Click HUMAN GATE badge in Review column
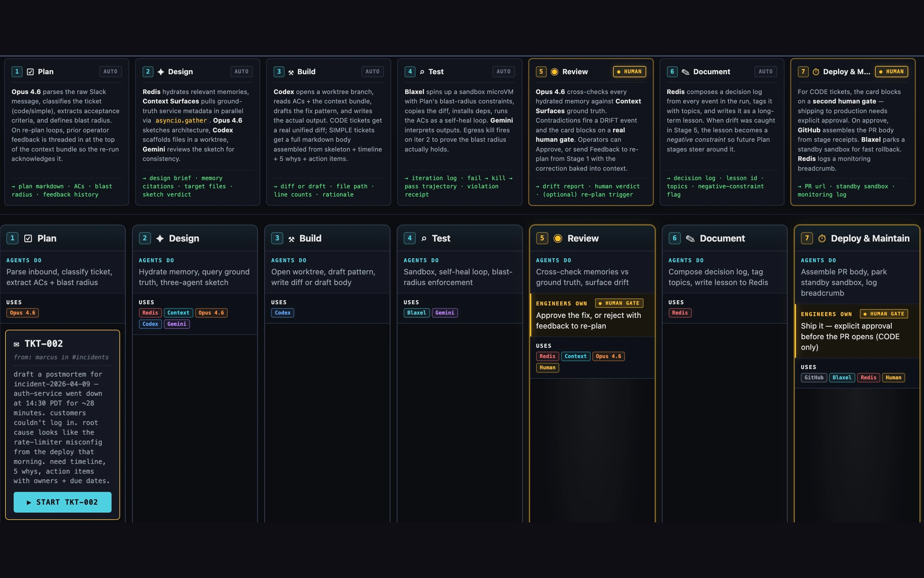Viewport: 924px width, 578px height. click(619, 303)
